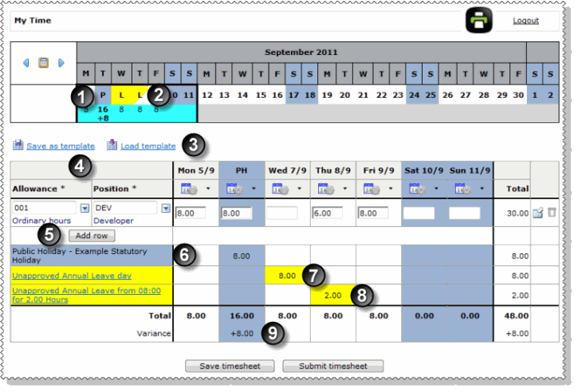Open Fri 9/9 day settings calendar icon
578x392 pixels.
(372, 189)
